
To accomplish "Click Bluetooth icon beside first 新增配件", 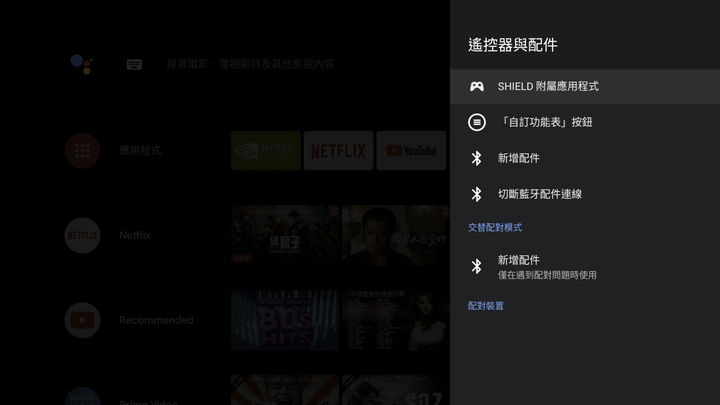I will 477,158.
